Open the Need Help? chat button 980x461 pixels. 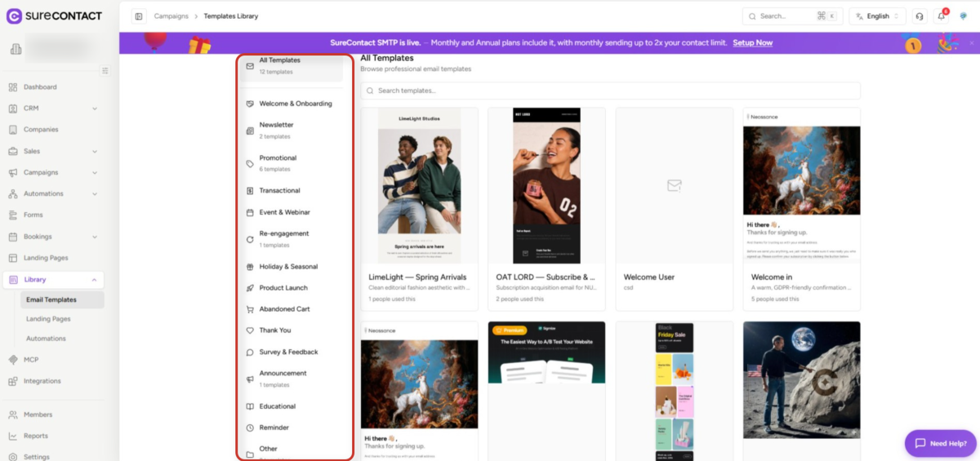coord(940,443)
